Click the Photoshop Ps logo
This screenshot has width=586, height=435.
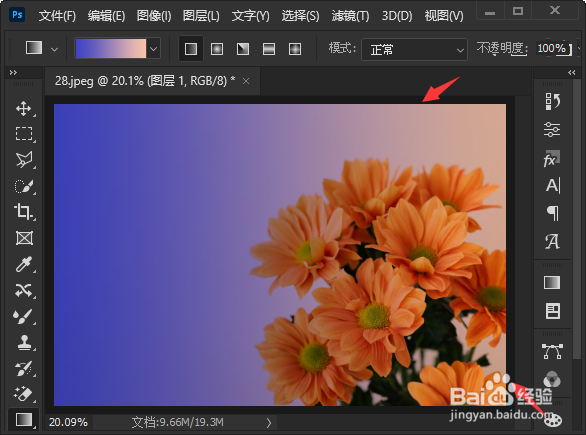pyautogui.click(x=17, y=15)
